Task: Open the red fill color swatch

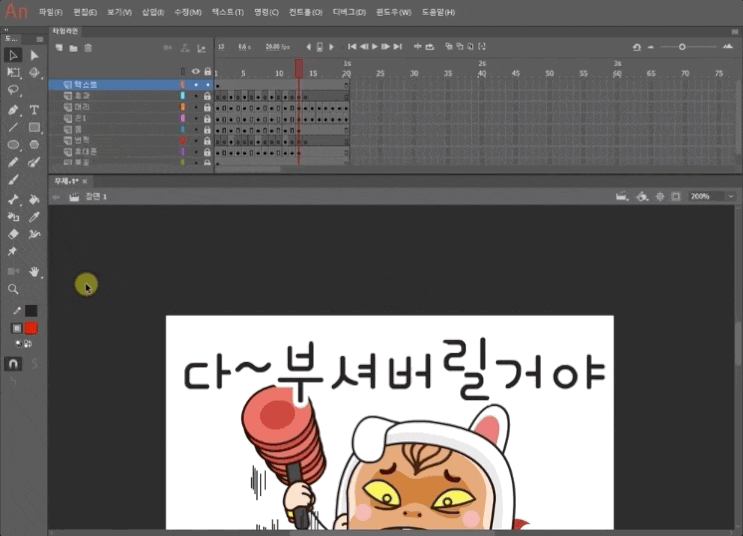Action: [x=31, y=328]
